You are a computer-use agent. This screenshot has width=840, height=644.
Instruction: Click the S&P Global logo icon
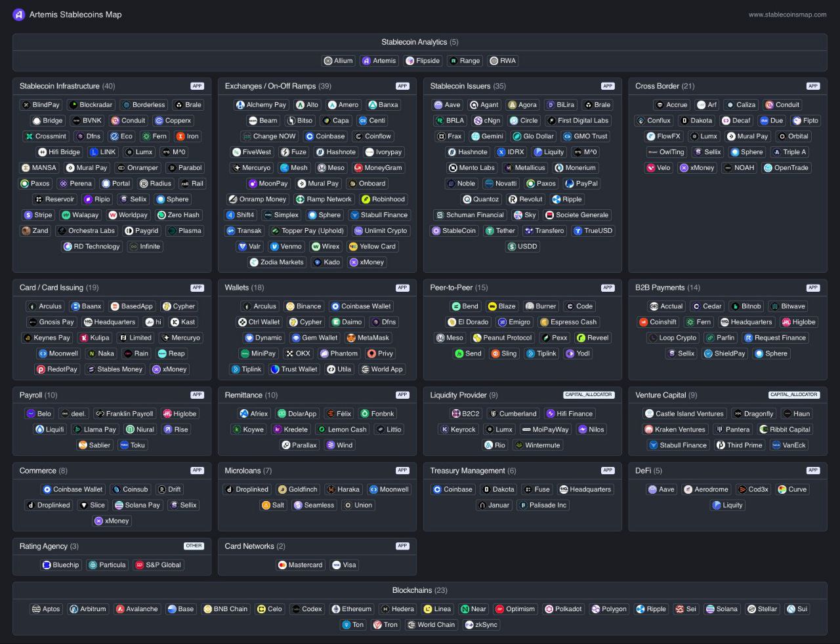click(139, 565)
